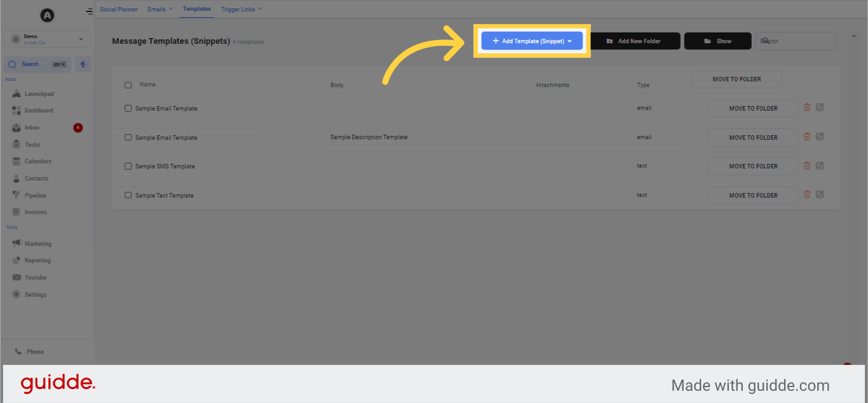Delete the Sample SMS Template

click(x=807, y=166)
